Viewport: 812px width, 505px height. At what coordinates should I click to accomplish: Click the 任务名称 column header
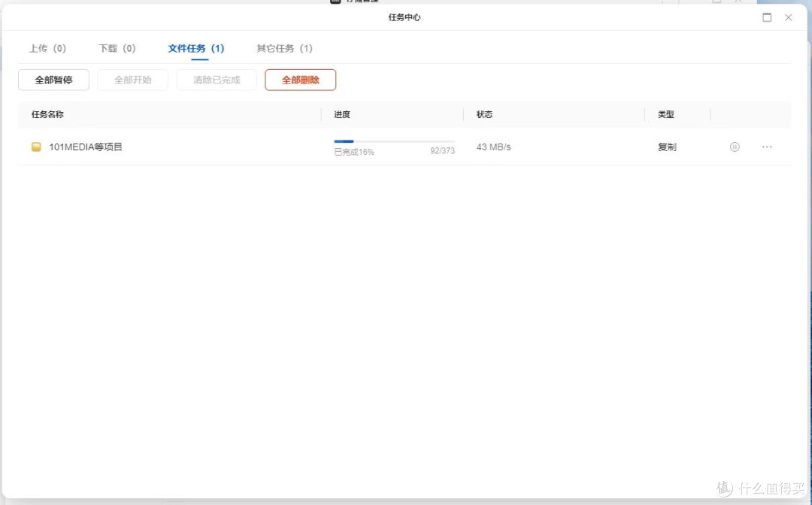[x=47, y=114]
